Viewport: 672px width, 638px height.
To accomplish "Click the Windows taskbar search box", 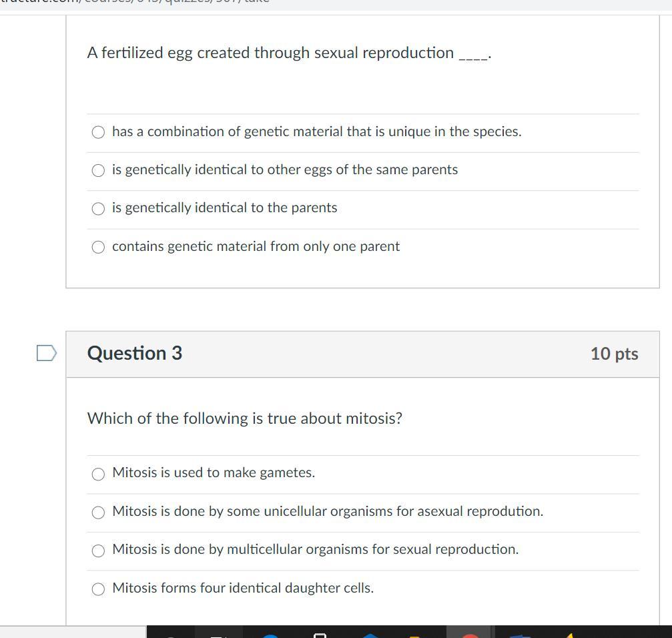I will point(73,632).
